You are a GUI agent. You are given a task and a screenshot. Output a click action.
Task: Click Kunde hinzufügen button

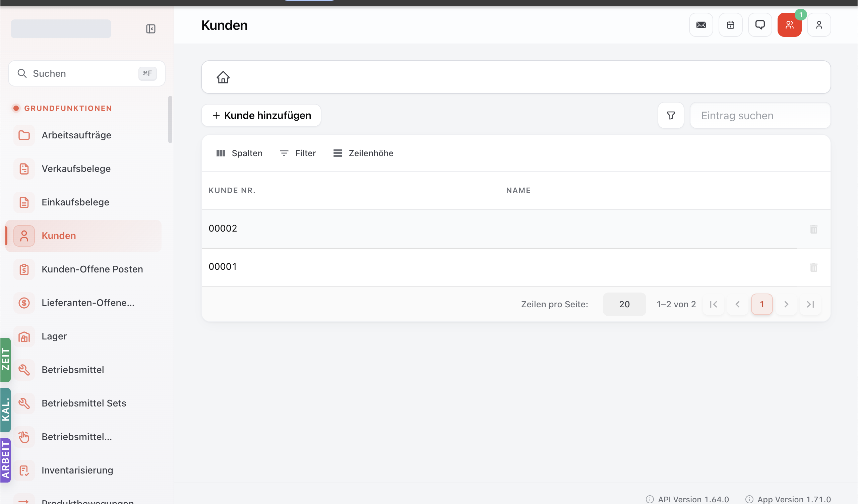click(x=261, y=115)
